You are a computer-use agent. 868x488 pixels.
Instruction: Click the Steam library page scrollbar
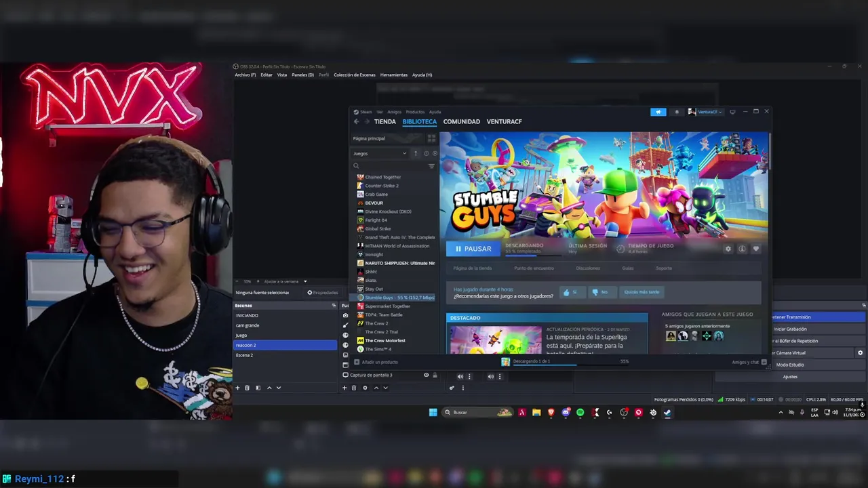pos(770,151)
